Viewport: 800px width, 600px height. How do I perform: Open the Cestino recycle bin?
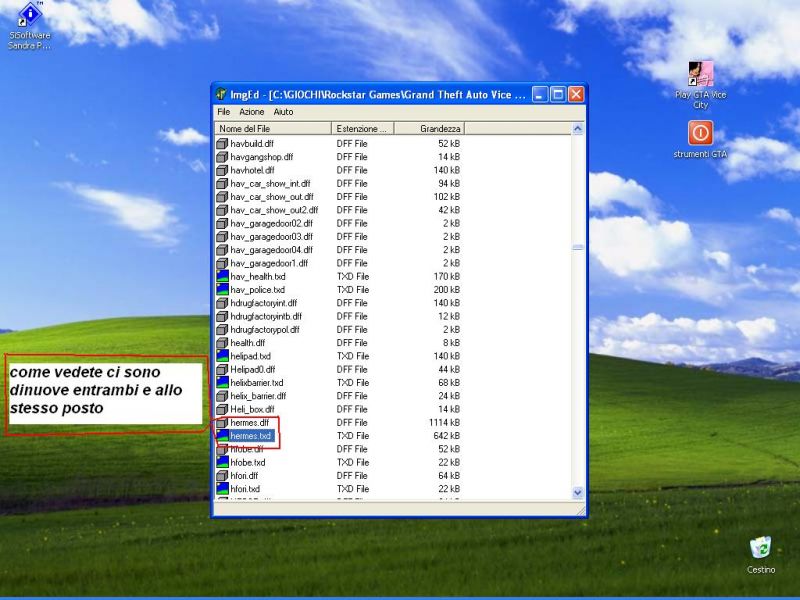pyautogui.click(x=761, y=555)
